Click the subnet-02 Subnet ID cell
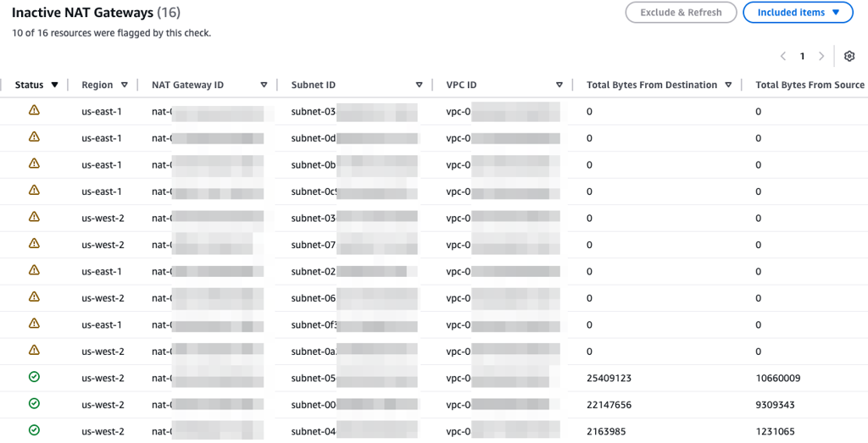 tap(354, 272)
